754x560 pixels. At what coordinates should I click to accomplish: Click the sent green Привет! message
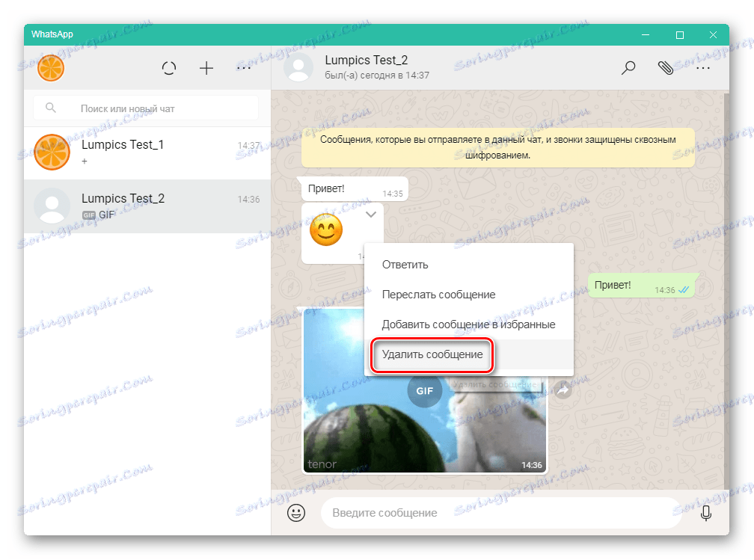(x=642, y=286)
